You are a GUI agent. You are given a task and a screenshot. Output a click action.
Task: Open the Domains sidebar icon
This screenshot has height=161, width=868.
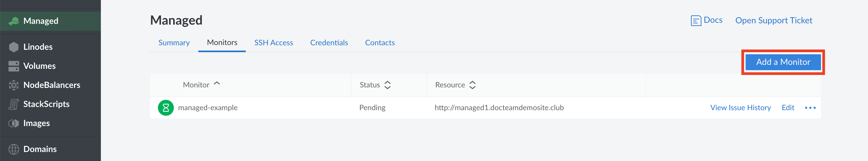pyautogui.click(x=14, y=149)
